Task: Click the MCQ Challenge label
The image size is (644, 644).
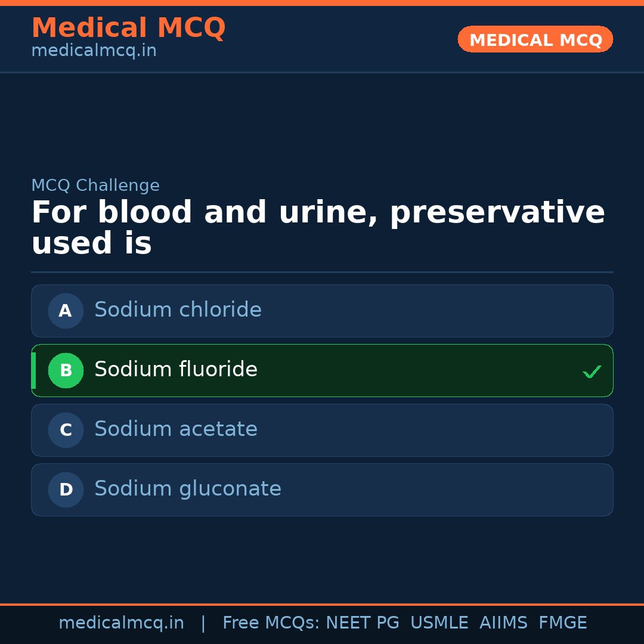Action: pyautogui.click(x=95, y=185)
